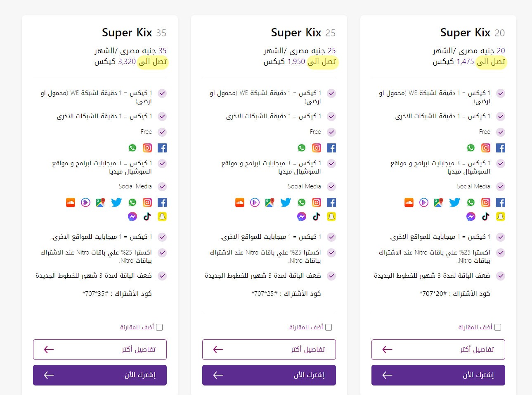Image resolution: width=532 pixels, height=395 pixels.
Task: Check أضف للمقارنة for Super Kix 35
Action: pyautogui.click(x=159, y=327)
